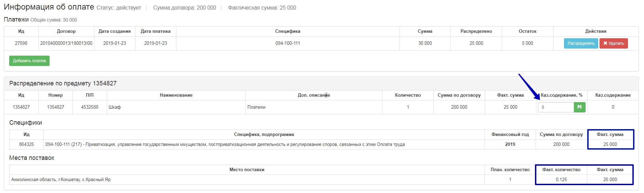This screenshot has width=644, height=193.
Task: Select the remainder value 5 000
Action: coord(527,43)
